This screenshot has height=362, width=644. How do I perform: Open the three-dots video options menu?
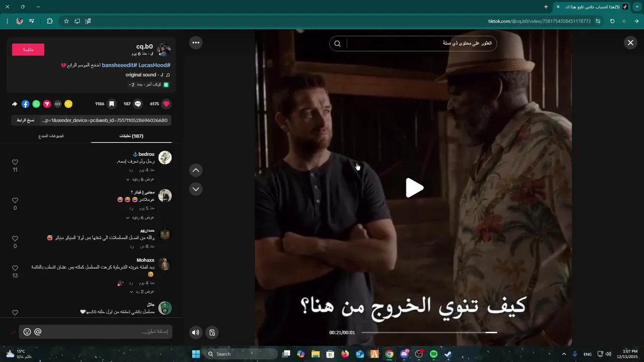point(196,43)
